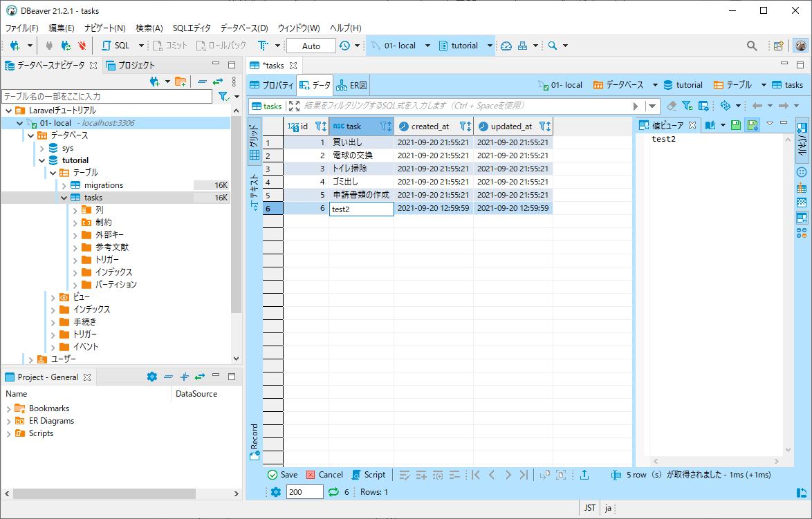Go to the last row

524,475
